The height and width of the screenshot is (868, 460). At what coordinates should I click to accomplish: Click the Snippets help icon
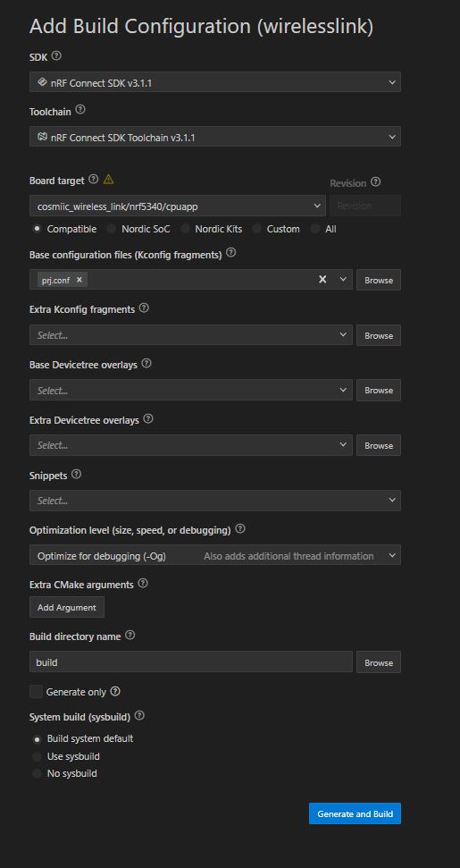pos(76,475)
